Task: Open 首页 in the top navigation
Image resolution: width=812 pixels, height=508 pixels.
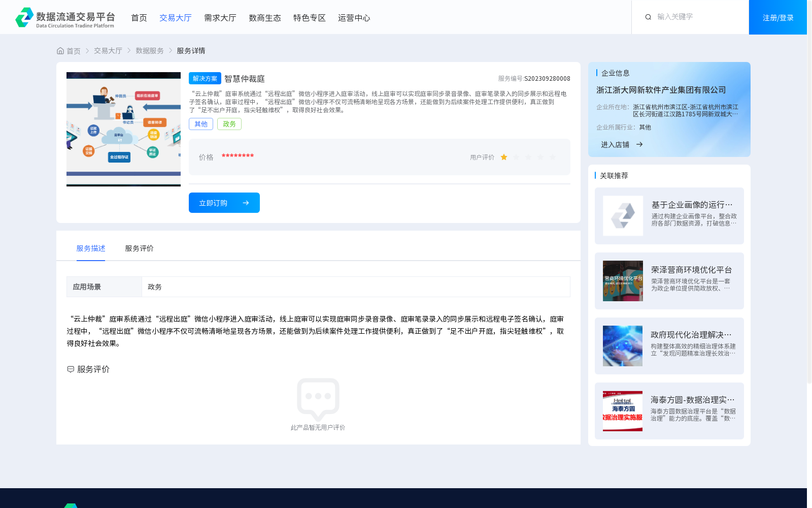Action: (x=139, y=18)
